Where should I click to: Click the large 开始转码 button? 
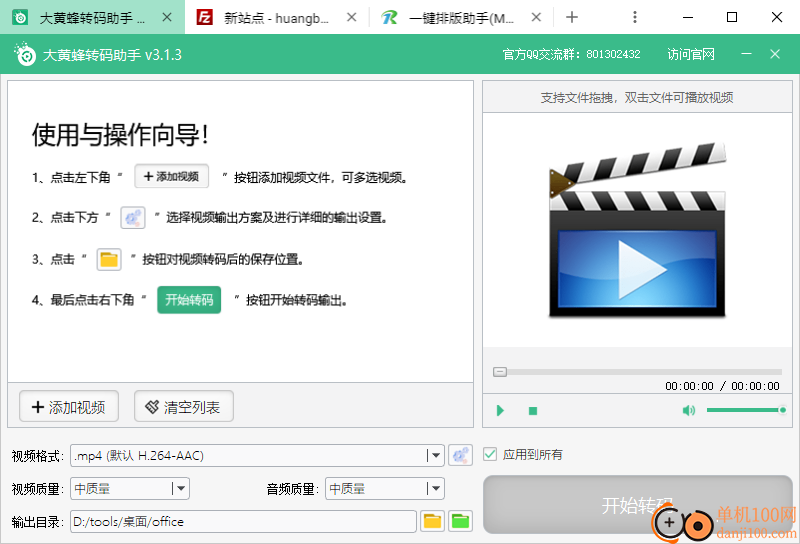tap(637, 505)
